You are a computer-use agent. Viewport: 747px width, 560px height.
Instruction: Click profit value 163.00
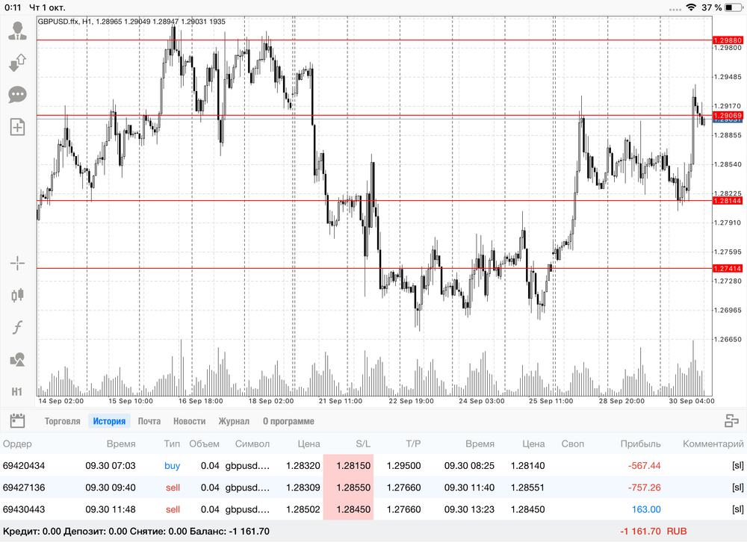(646, 509)
